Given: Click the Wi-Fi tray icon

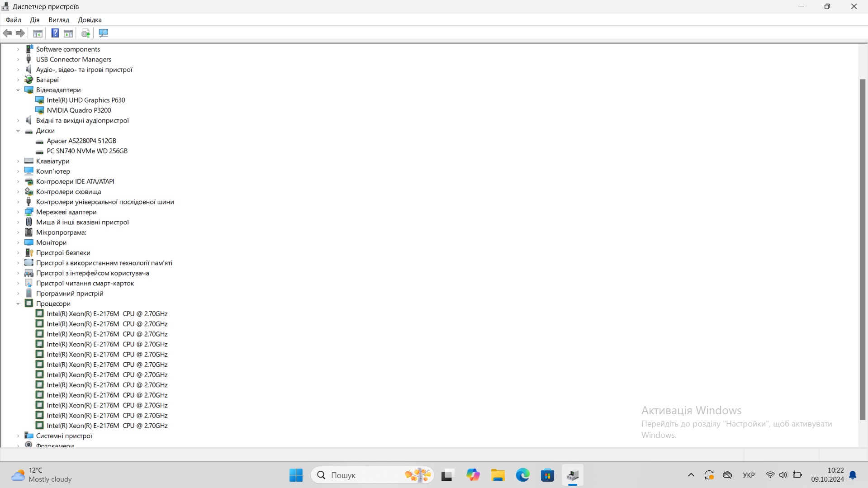Looking at the screenshot, I should coord(770,475).
